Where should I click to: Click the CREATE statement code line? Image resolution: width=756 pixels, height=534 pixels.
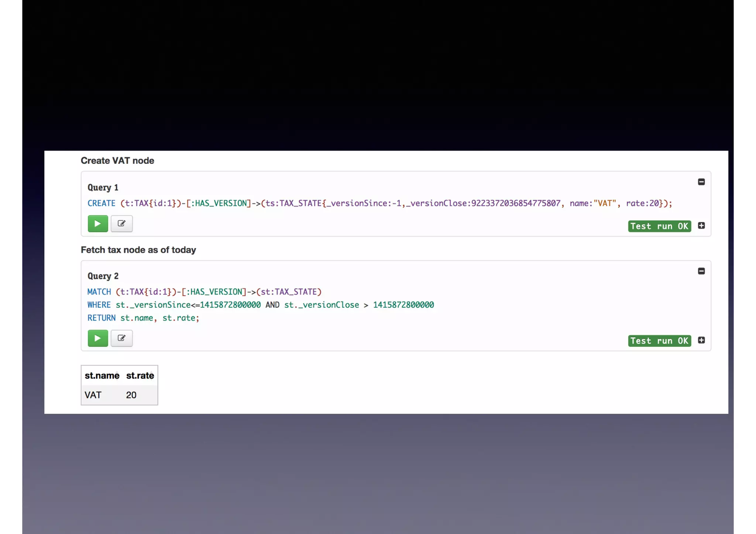(x=379, y=203)
